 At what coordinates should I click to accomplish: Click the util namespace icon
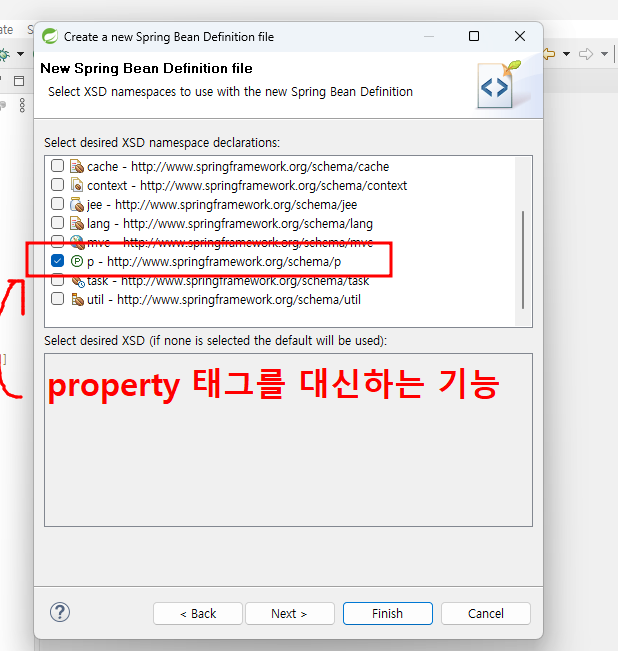pyautogui.click(x=77, y=299)
